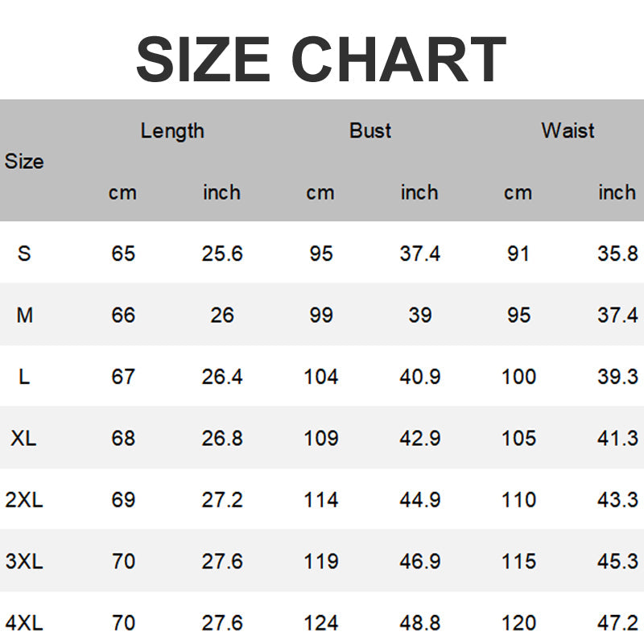This screenshot has height=644, width=644.
Task: Click the 110 cm waist value
Action: [x=518, y=500]
